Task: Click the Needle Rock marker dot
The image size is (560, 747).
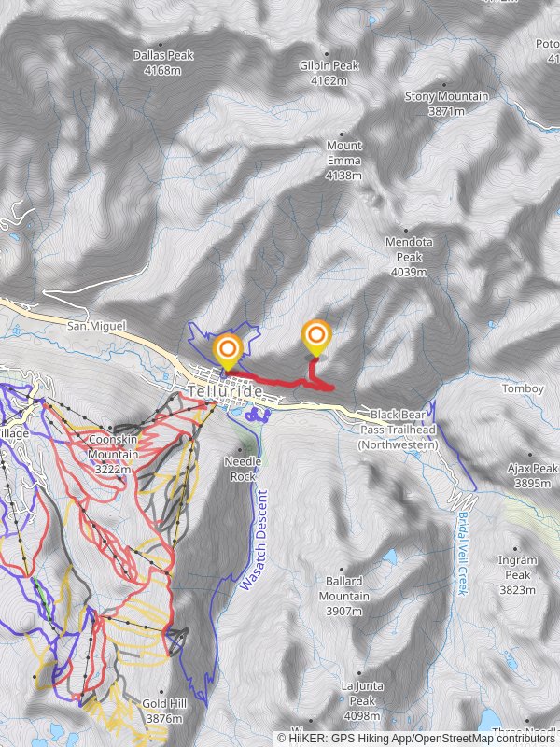Action: pyautogui.click(x=241, y=449)
